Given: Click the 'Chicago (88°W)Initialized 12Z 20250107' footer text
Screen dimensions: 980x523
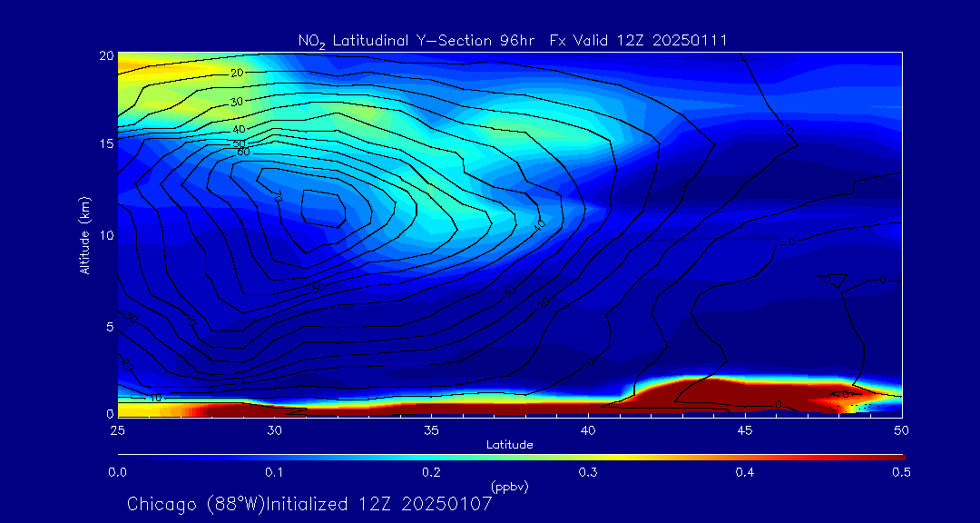Looking at the screenshot, I should click(x=310, y=504).
